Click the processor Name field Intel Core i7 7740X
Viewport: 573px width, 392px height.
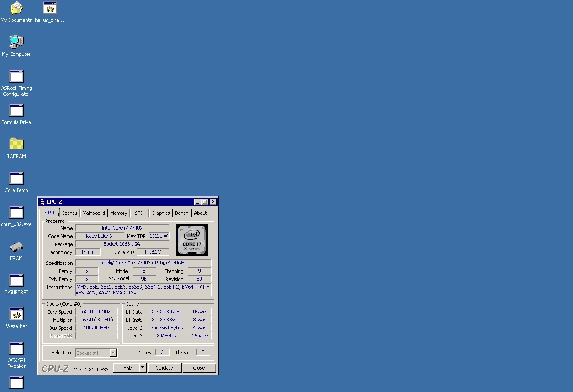(122, 228)
